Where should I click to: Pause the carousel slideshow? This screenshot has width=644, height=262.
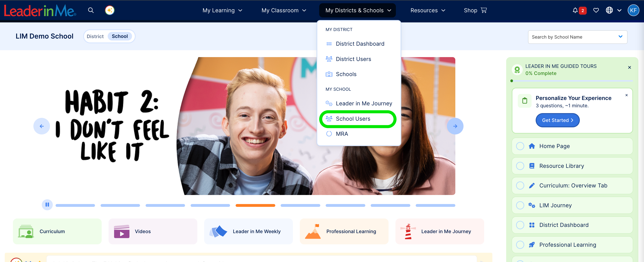point(47,205)
